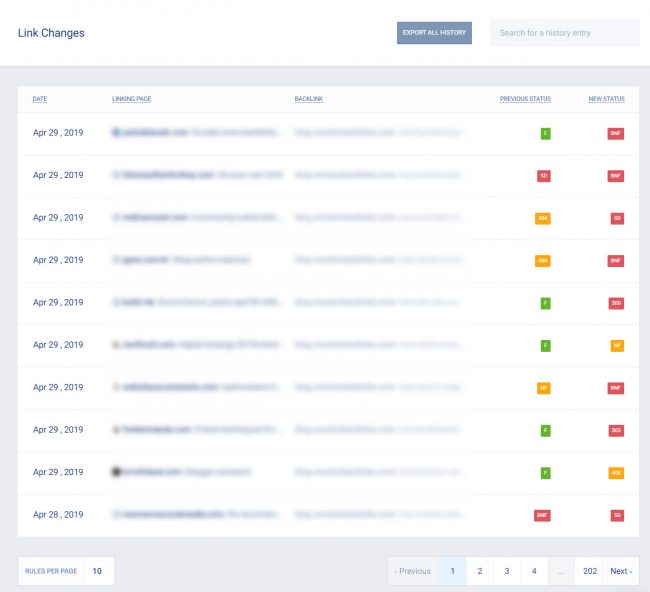Open the Apr 28, 2019 date entry

[x=58, y=514]
